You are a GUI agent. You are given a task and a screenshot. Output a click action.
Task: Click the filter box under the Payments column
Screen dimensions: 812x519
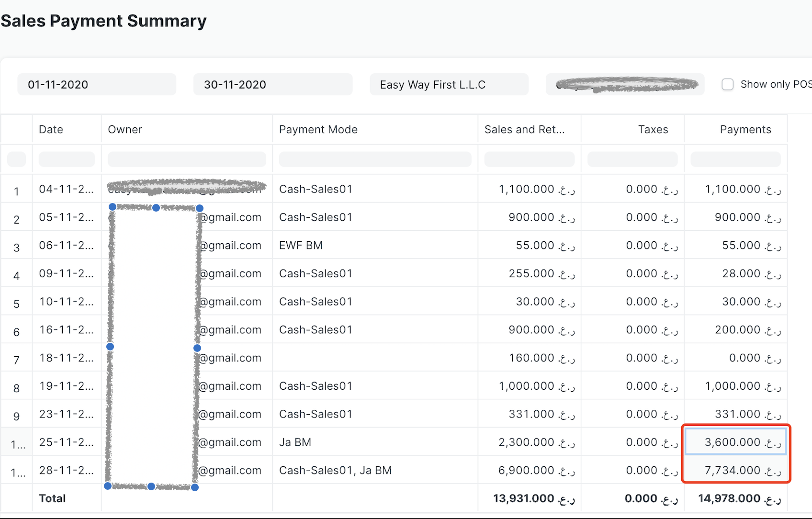736,159
